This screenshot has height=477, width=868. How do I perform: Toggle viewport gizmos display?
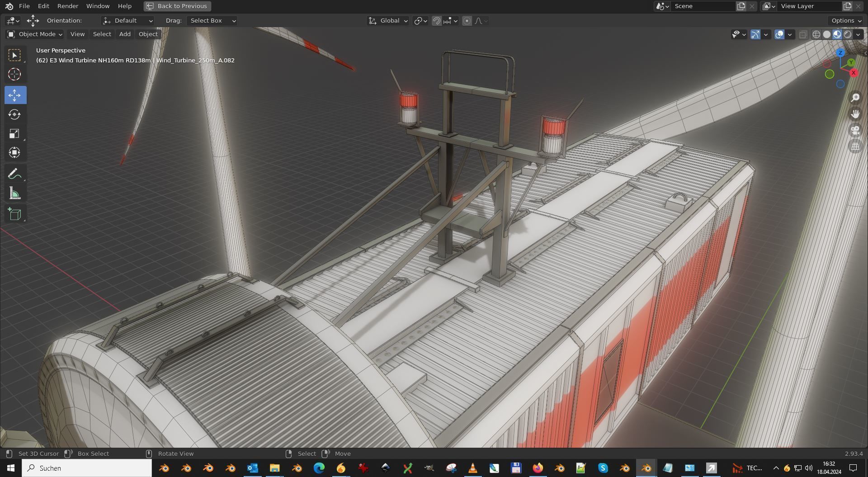755,34
